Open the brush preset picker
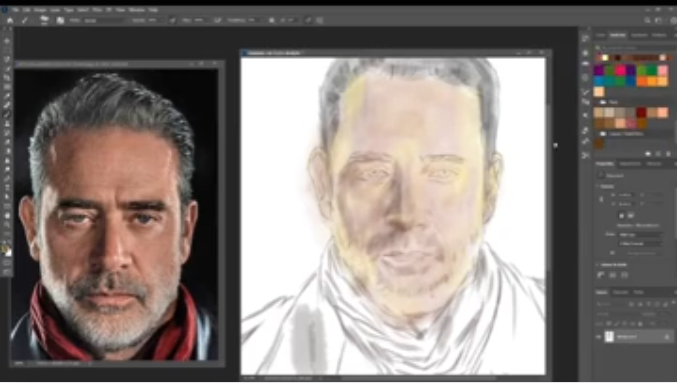 [44, 20]
